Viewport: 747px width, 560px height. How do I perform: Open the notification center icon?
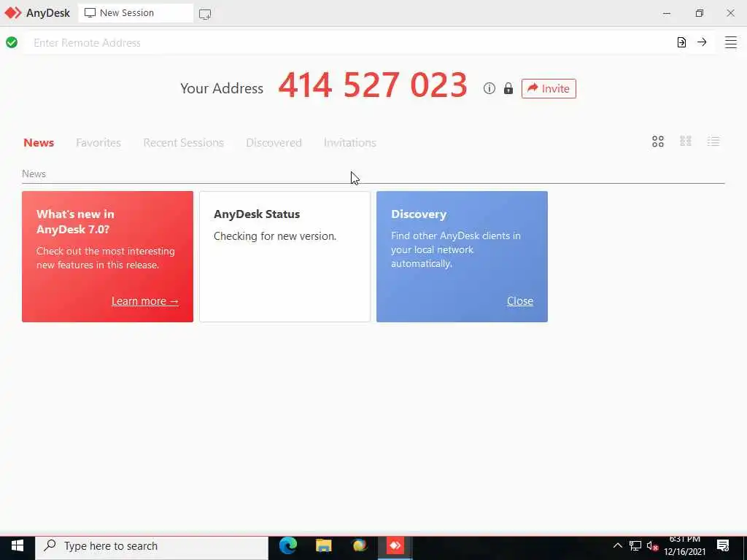coord(723,545)
